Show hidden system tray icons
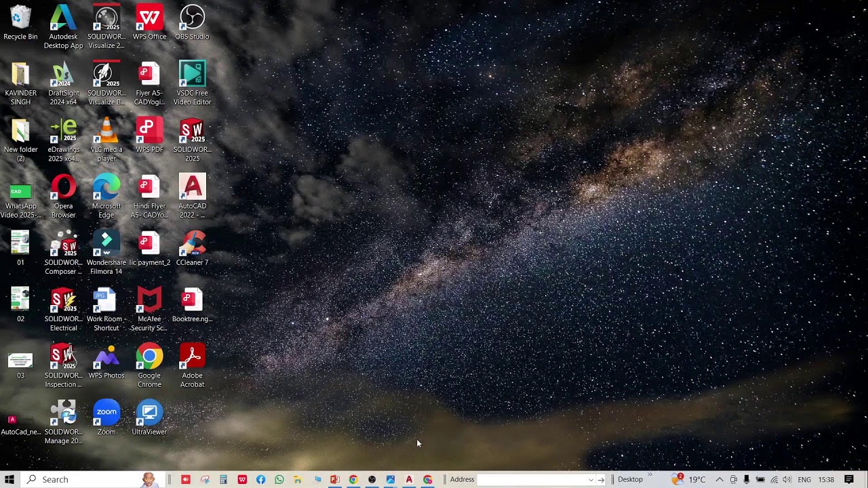 [719, 479]
